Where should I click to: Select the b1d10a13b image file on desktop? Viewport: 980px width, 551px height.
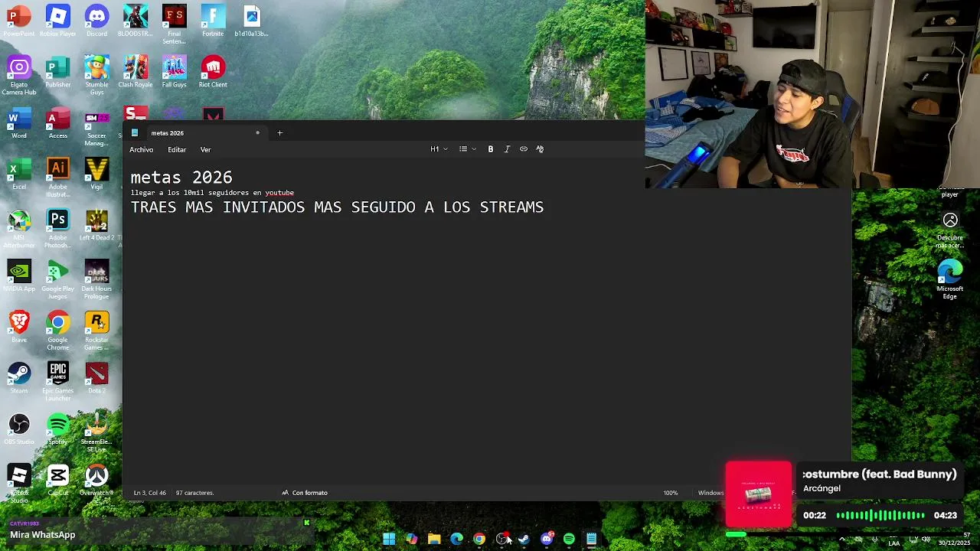point(252,21)
